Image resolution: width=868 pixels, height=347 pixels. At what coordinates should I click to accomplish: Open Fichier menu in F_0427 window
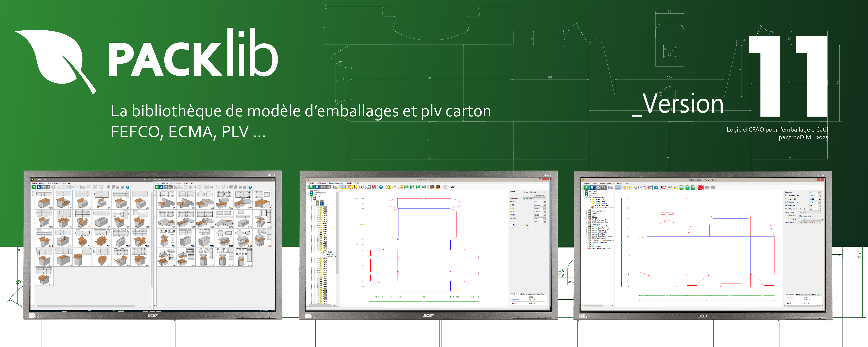point(312,183)
